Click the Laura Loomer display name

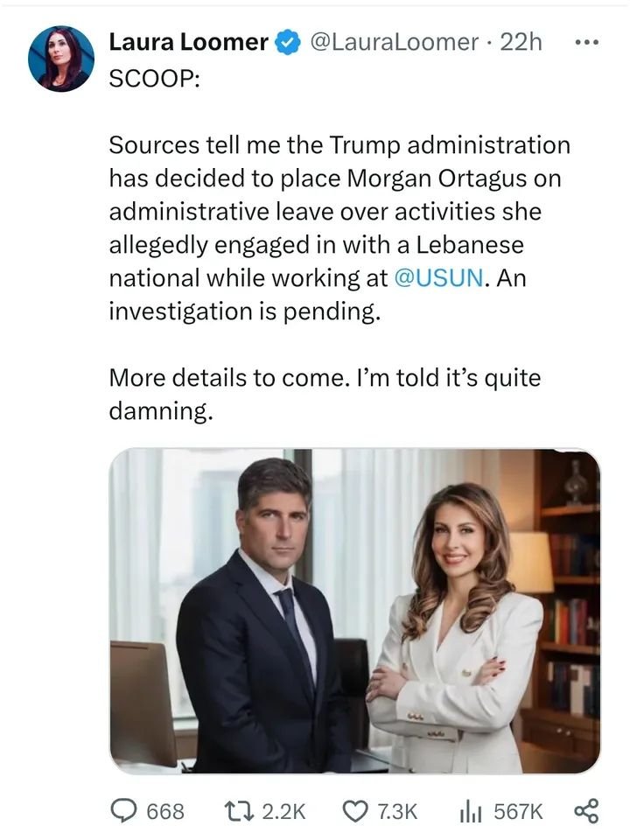click(187, 41)
